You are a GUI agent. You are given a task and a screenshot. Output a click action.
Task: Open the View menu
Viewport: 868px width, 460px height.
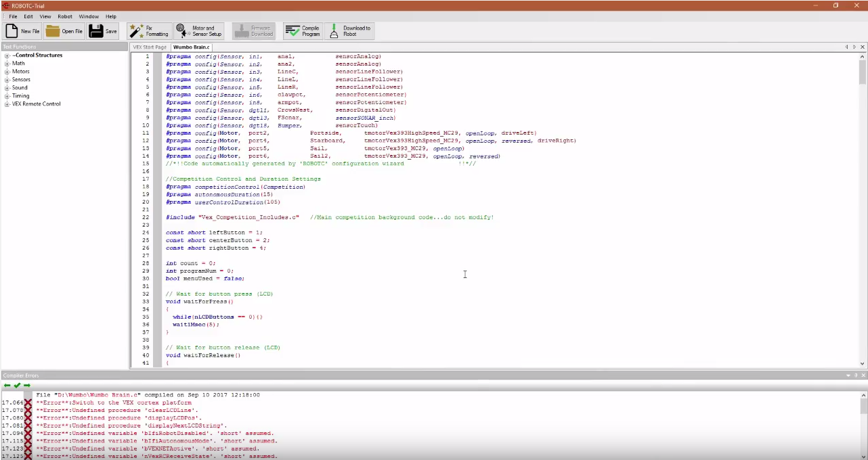45,16
